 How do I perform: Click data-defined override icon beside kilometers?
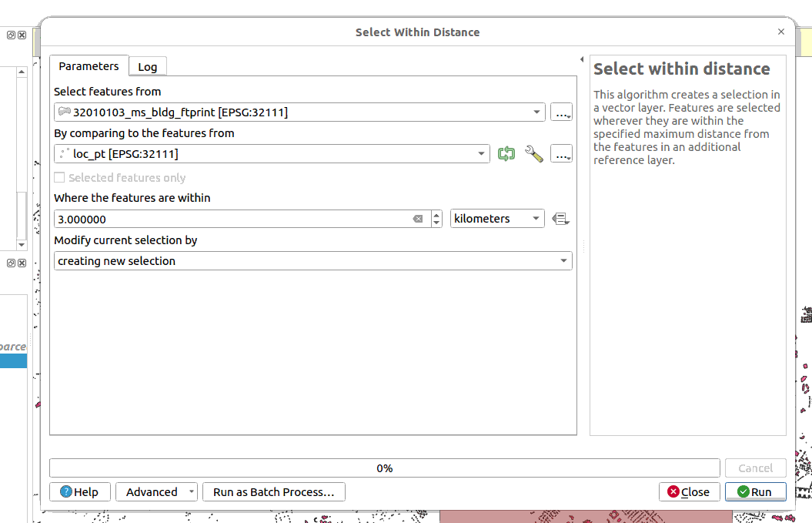click(560, 219)
